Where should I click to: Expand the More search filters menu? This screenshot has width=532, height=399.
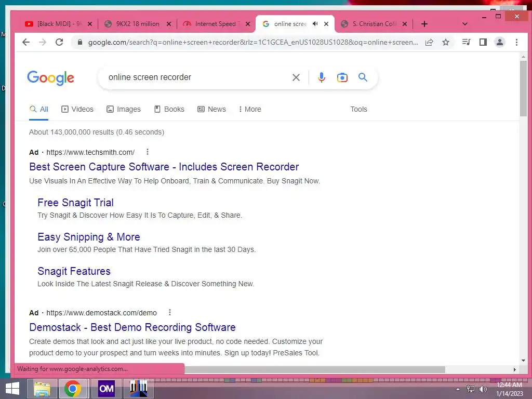[x=250, y=109]
